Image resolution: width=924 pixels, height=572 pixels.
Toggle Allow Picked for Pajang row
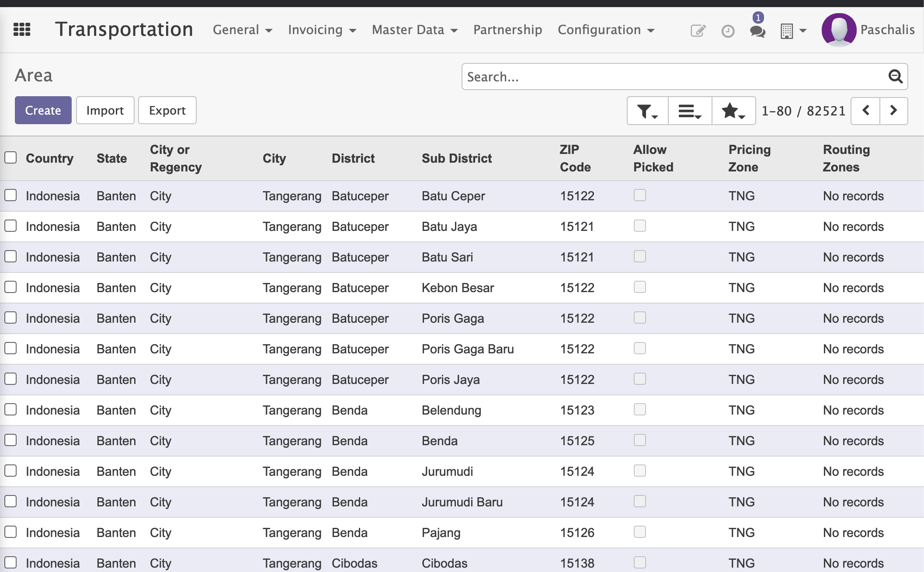(x=640, y=532)
